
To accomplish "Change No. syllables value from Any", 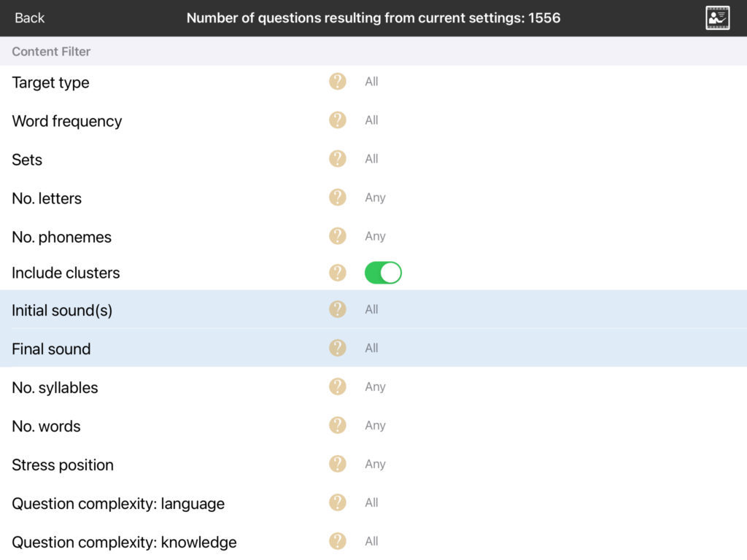I will coord(375,387).
